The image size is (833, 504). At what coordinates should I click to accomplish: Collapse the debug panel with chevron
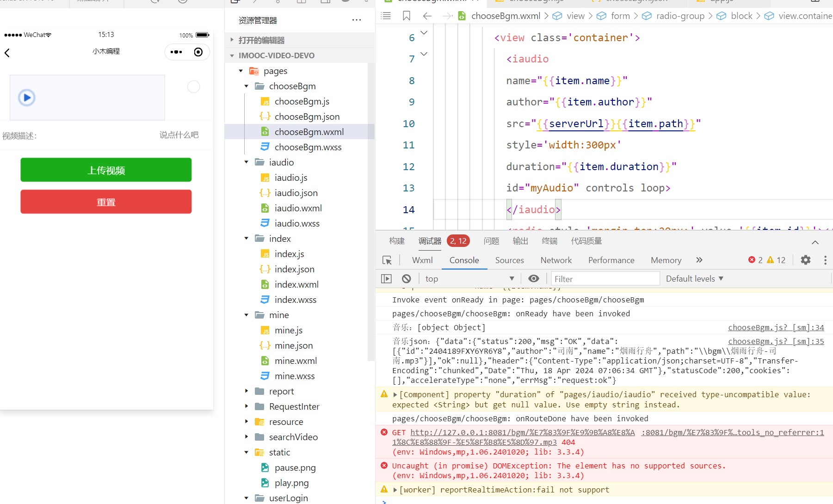(x=815, y=242)
